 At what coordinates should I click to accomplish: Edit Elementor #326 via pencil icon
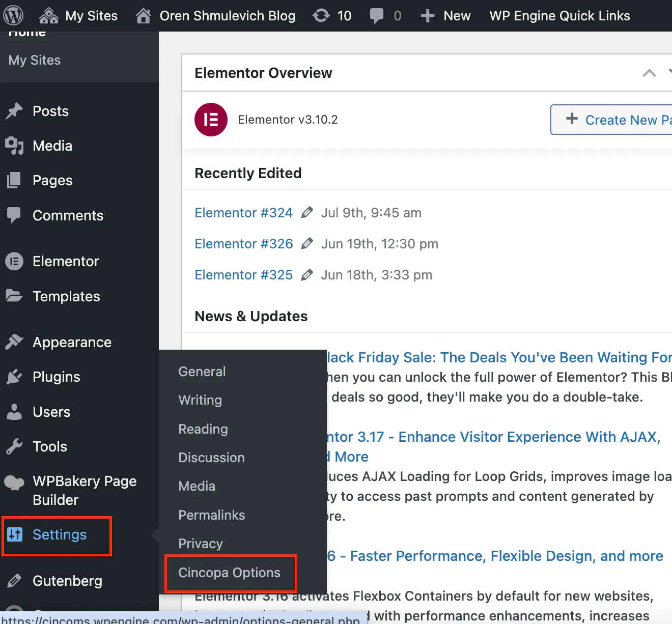point(307,243)
